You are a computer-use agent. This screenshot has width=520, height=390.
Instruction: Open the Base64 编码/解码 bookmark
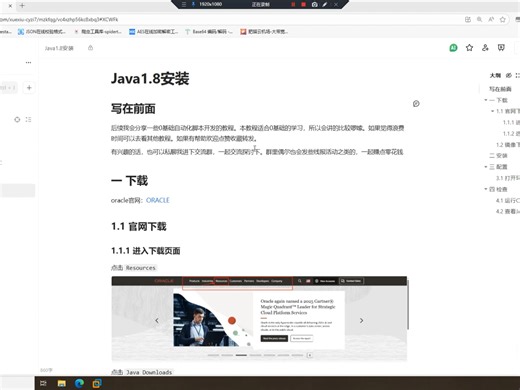pyautogui.click(x=208, y=32)
